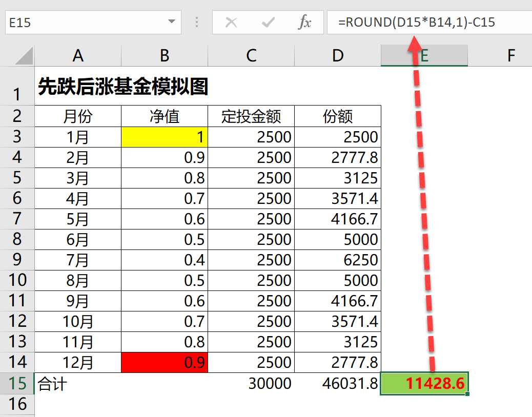The image size is (532, 417).
Task: Click share cell 6250
Action: click(338, 260)
